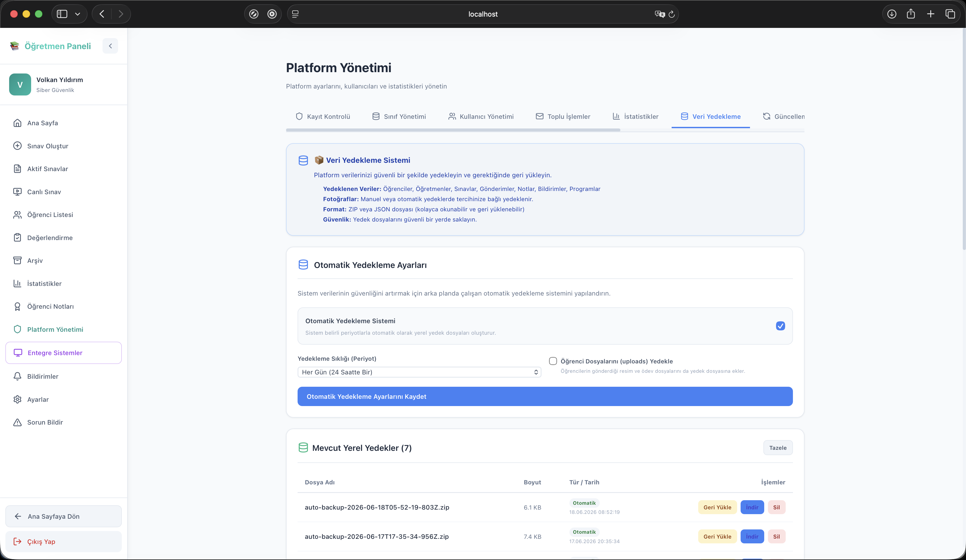Screen dimensions: 966x560
Task: Open Sınav Oluştur plus icon
Action: tap(17, 146)
